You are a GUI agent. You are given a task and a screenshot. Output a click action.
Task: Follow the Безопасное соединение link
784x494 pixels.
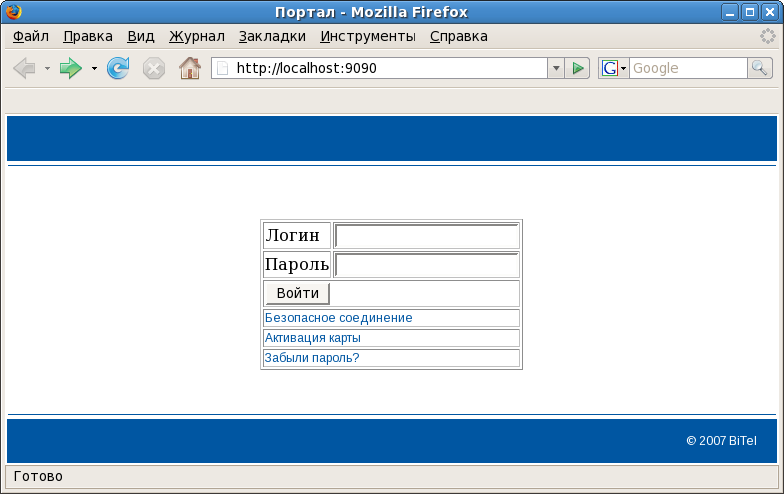(x=338, y=318)
